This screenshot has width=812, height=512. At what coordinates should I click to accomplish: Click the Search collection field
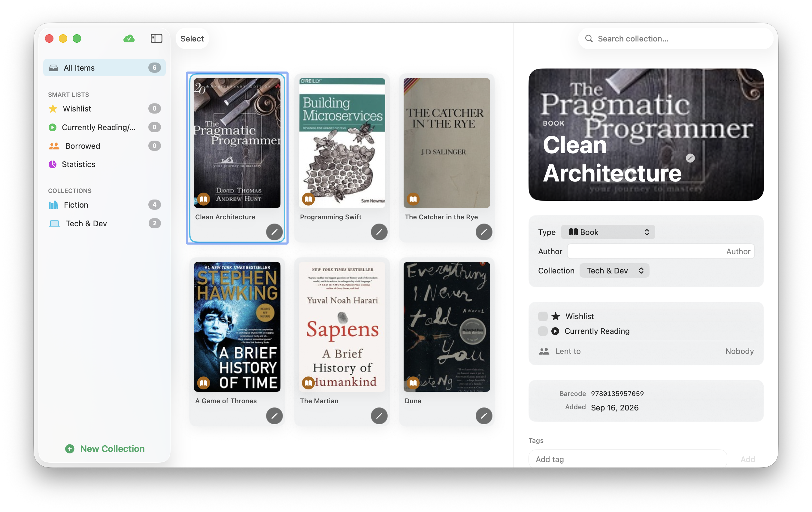[676, 38]
